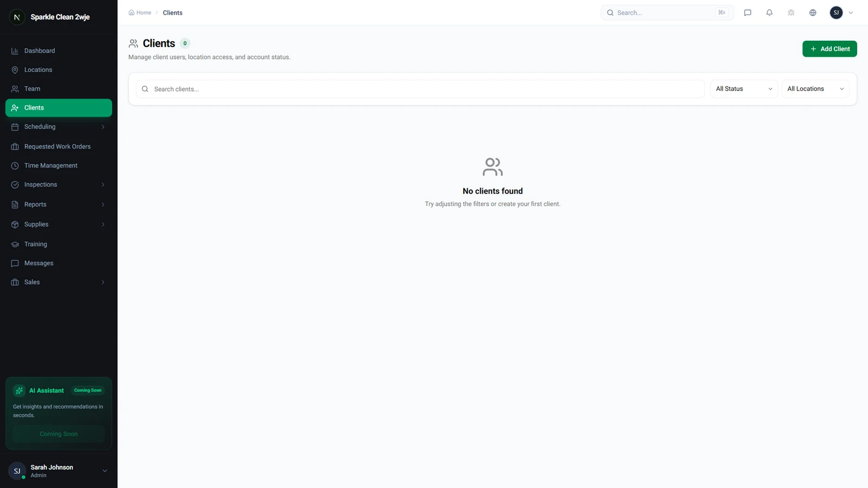
Task: Open the profile menu chevron in top bar
Action: (851, 12)
